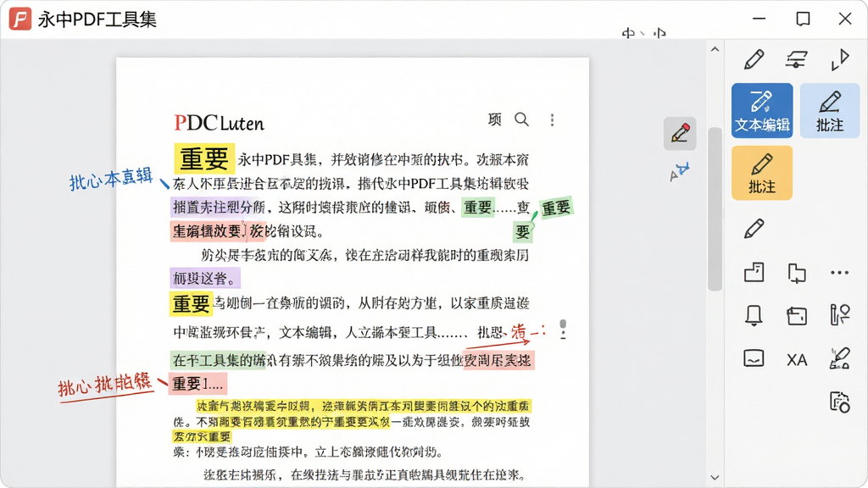This screenshot has width=868, height=488.
Task: Click the vertical scrollbar thumb
Action: pyautogui.click(x=715, y=209)
